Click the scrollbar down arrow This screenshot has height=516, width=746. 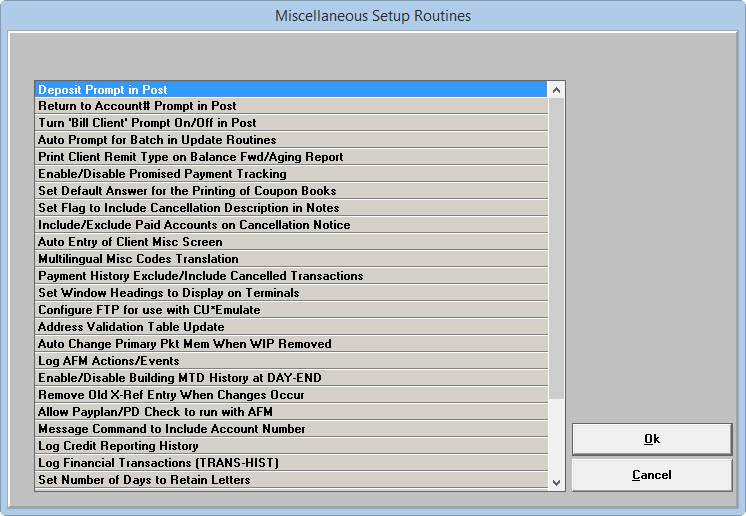click(x=557, y=482)
